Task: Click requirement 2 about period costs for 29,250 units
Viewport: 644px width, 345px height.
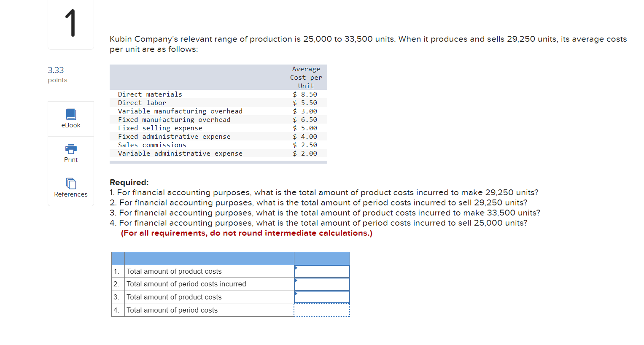Action: point(318,203)
